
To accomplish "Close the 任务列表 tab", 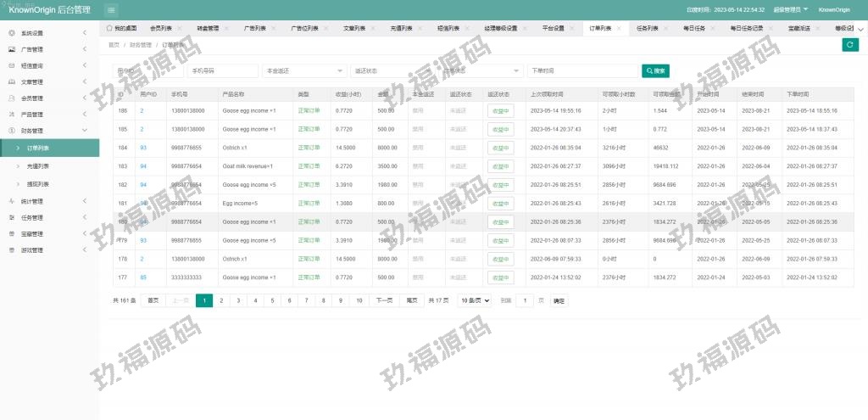I will pyautogui.click(x=673, y=28).
